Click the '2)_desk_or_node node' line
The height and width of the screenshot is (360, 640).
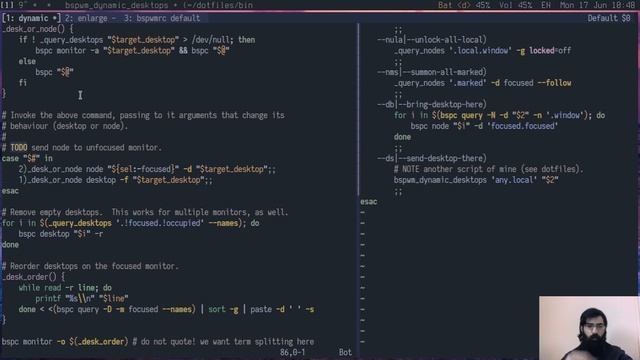click(x=147, y=169)
